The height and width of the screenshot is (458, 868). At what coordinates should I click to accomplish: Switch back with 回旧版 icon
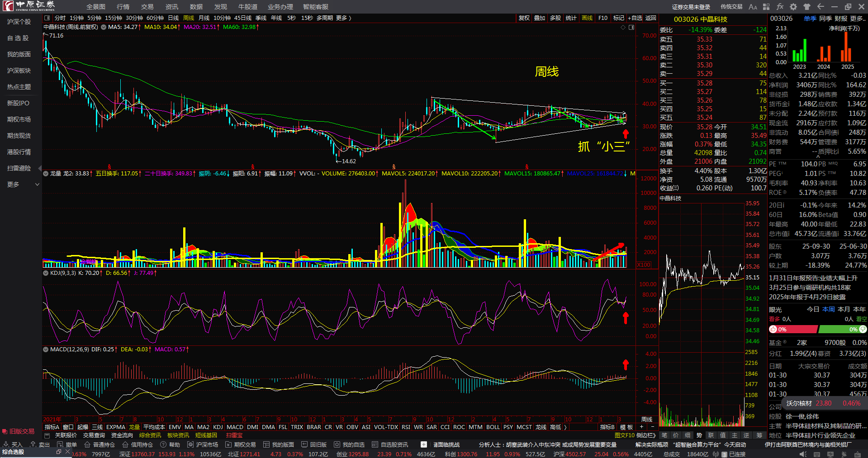point(304,444)
